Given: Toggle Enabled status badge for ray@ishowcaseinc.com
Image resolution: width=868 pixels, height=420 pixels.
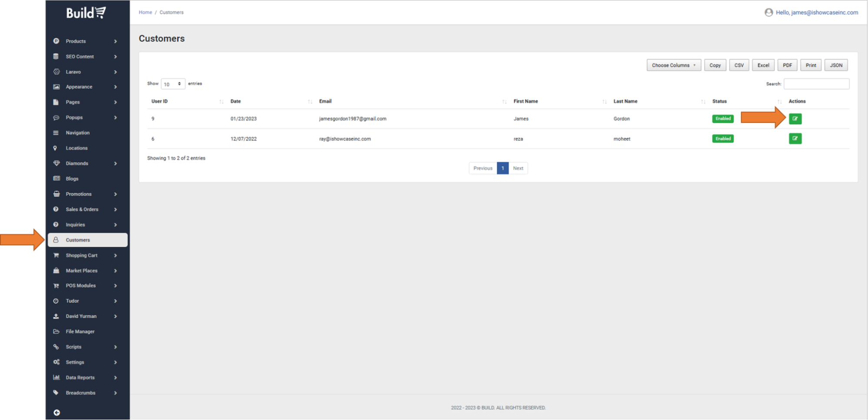Looking at the screenshot, I should click(723, 139).
